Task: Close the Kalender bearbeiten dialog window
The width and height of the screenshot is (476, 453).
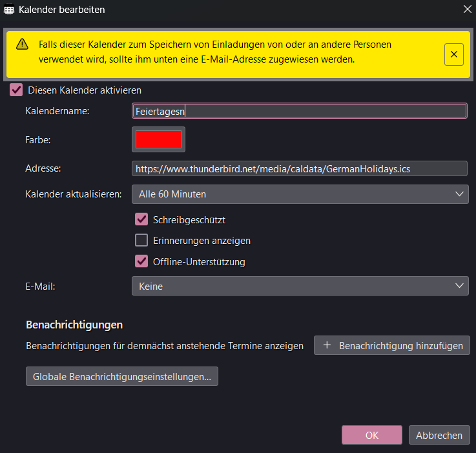Action: pyautogui.click(x=467, y=9)
